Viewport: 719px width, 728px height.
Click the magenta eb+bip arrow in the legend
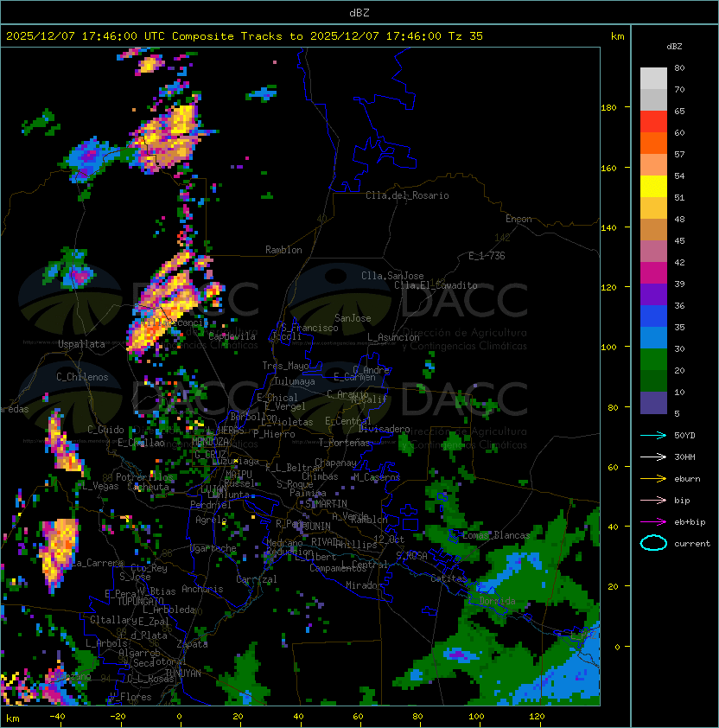pyautogui.click(x=653, y=522)
